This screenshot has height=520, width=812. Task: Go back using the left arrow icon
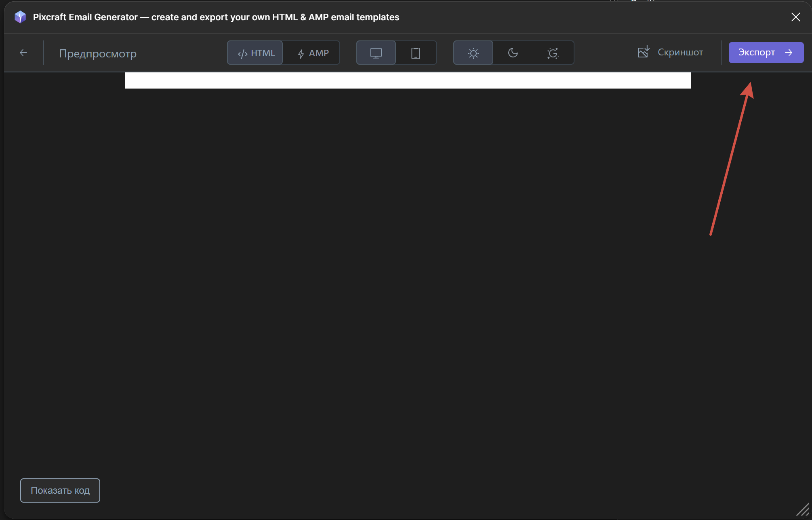pyautogui.click(x=23, y=53)
